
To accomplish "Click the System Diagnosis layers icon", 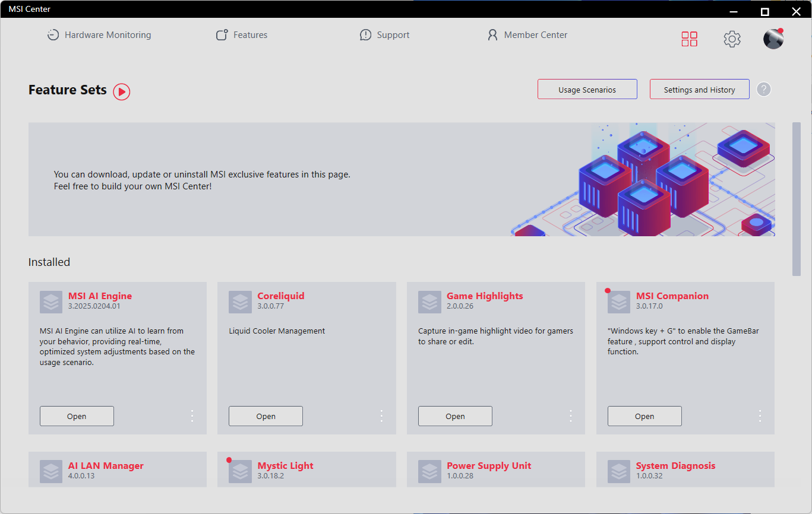I will [619, 472].
